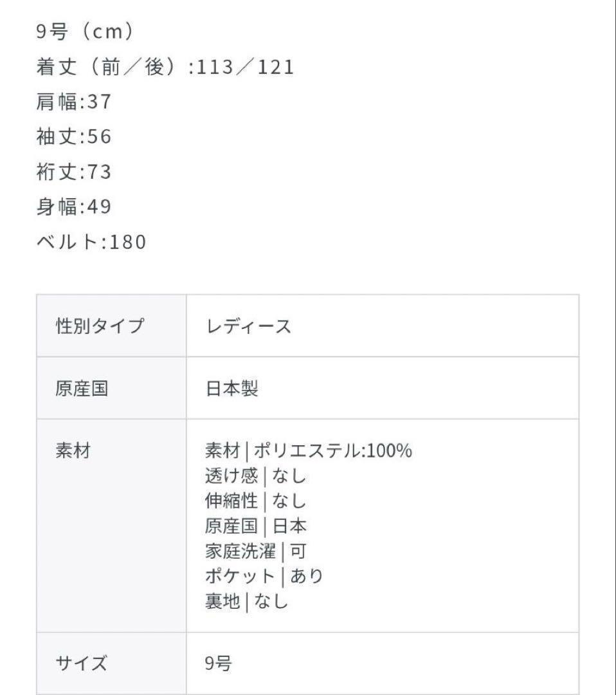Click the 袖丈:56 sleeve length line
The width and height of the screenshot is (616, 695).
tap(74, 136)
